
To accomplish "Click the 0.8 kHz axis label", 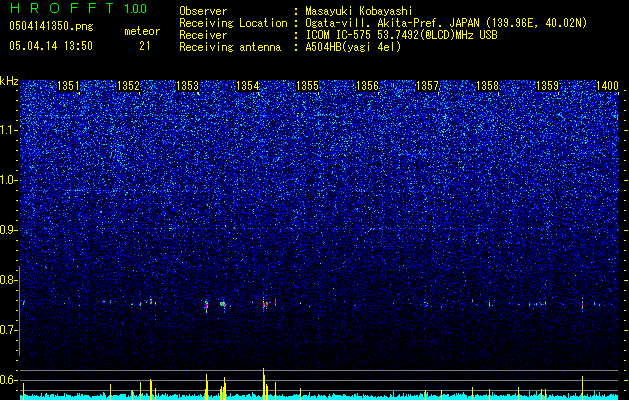I will pos(8,280).
